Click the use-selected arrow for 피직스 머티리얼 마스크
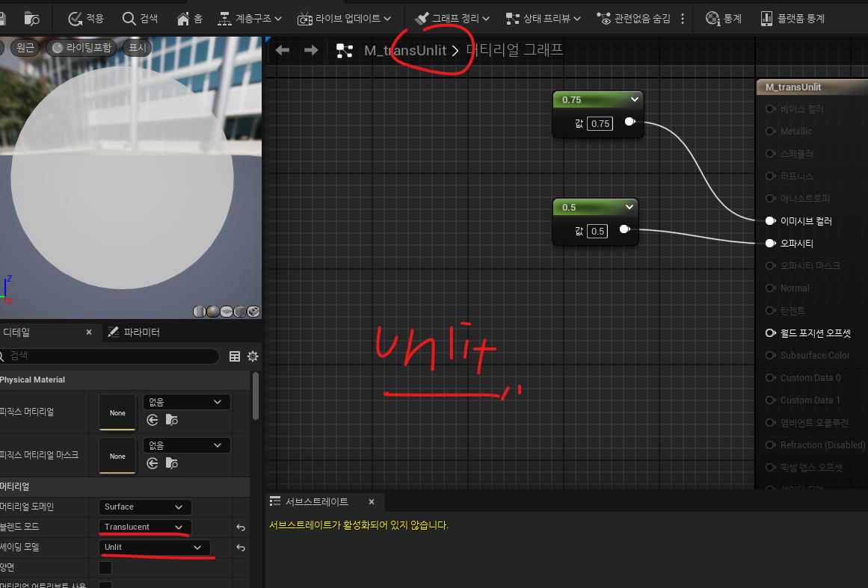 (x=153, y=463)
